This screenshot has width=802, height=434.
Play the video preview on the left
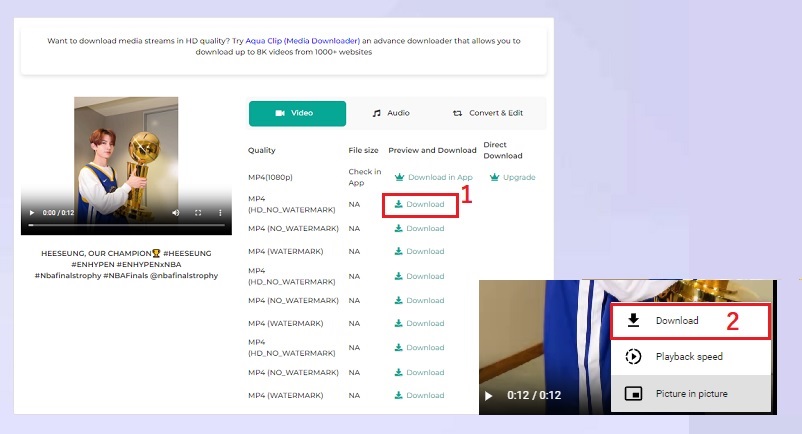(x=32, y=213)
